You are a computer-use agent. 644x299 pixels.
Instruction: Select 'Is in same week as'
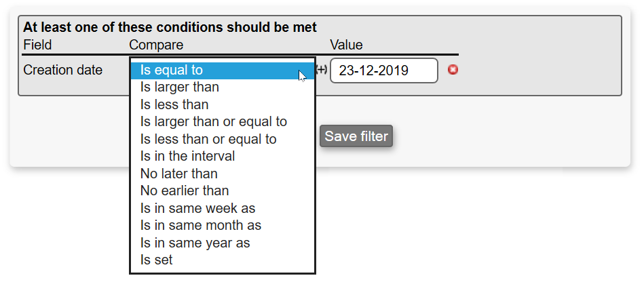(x=197, y=208)
